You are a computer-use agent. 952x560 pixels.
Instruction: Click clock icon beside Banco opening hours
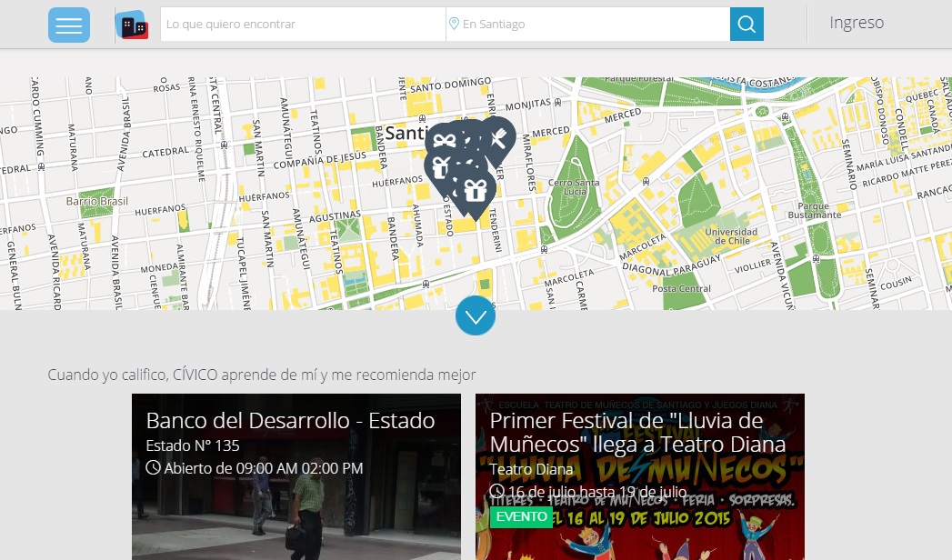click(153, 468)
